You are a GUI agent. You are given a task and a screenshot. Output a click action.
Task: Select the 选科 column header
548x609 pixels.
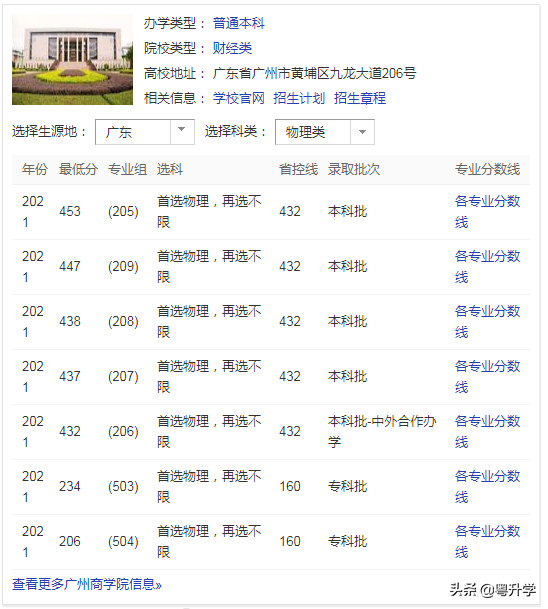(x=170, y=169)
